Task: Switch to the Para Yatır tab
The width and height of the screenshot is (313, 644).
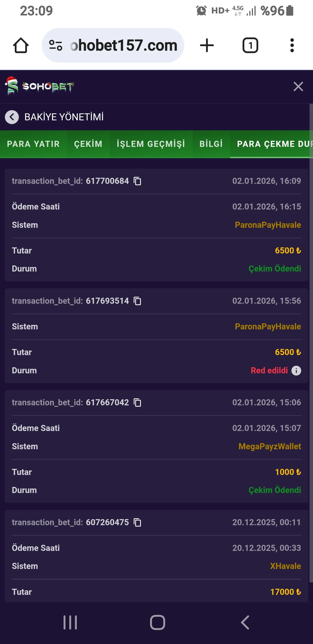Action: [33, 144]
